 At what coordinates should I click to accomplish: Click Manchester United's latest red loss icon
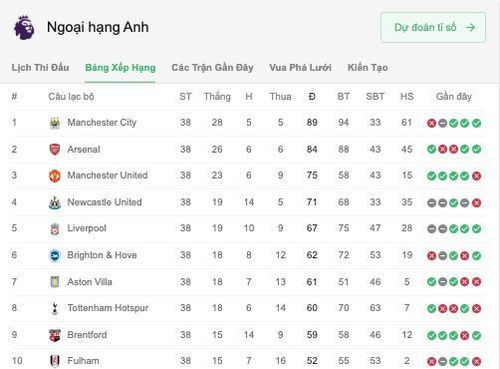coord(476,176)
